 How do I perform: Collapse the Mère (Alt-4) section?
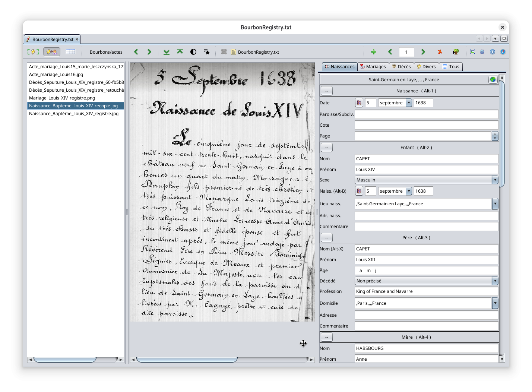click(x=327, y=337)
